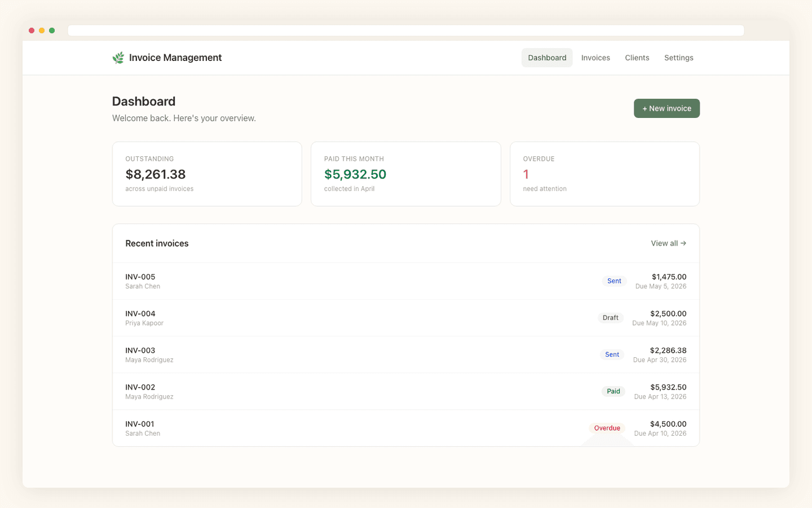This screenshot has height=508, width=812.
Task: Click Priya Kapoor client name
Action: [144, 323]
